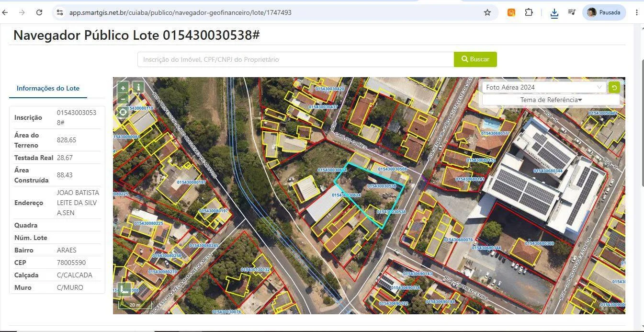Click the Navegador Público Lote page heading

136,35
